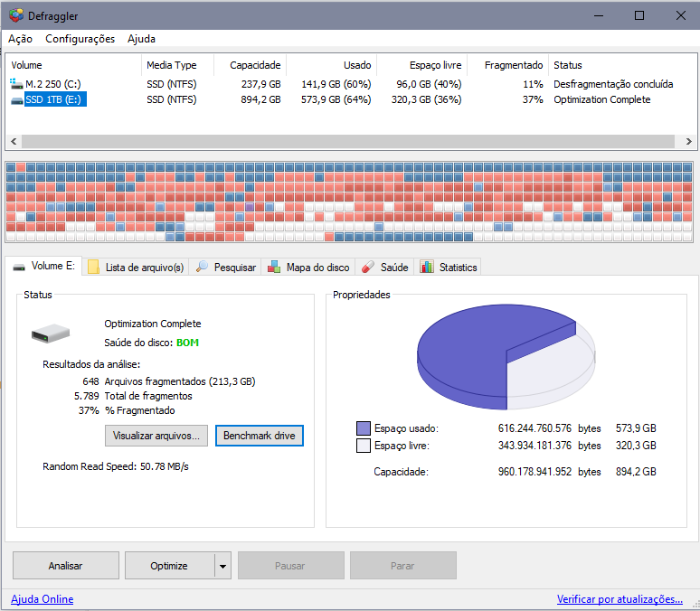Screen dimensions: 700x611
Task: Click the Benchmark drive button
Action: [x=260, y=436]
